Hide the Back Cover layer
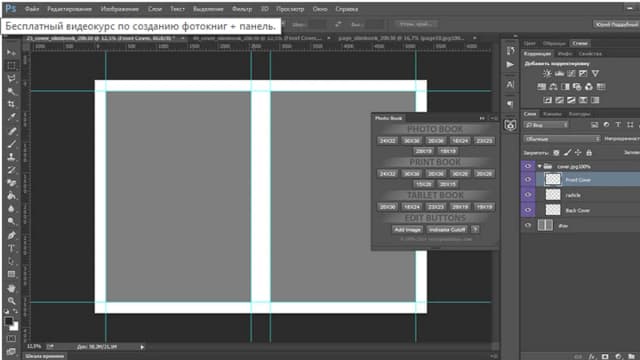This screenshot has height=360, width=640. pos(528,210)
